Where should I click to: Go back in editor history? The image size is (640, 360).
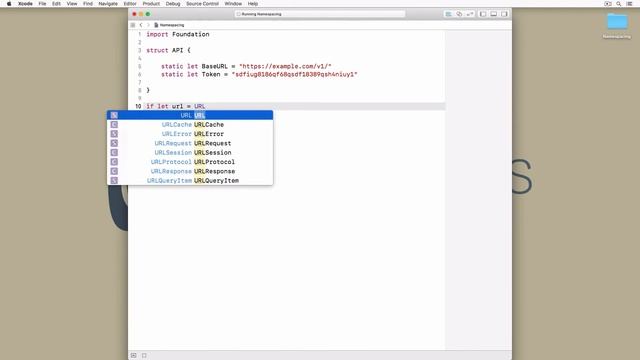pyautogui.click(x=141, y=25)
